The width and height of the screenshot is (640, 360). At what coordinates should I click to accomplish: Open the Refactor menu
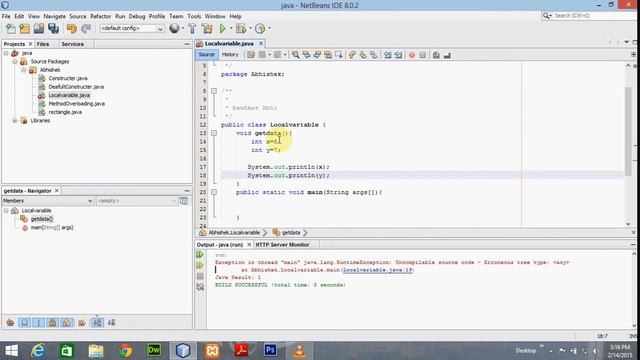click(100, 16)
